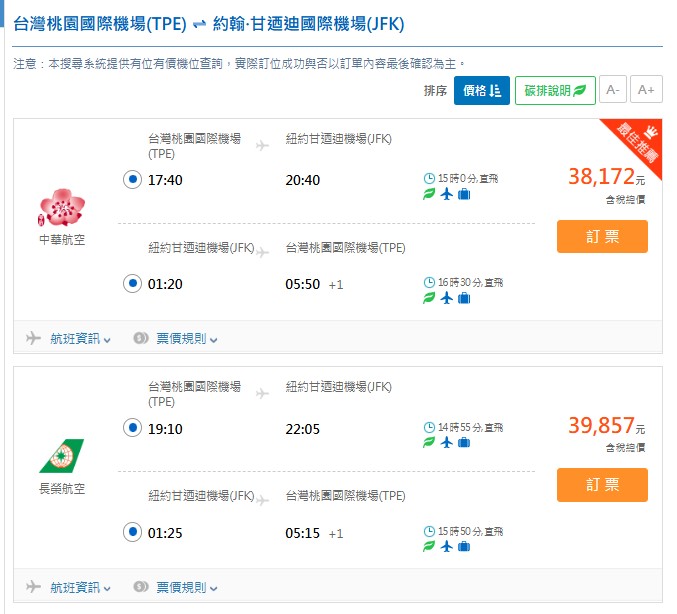This screenshot has height=614, width=677.
Task: Click the EVA Air green logo
Action: [x=61, y=456]
